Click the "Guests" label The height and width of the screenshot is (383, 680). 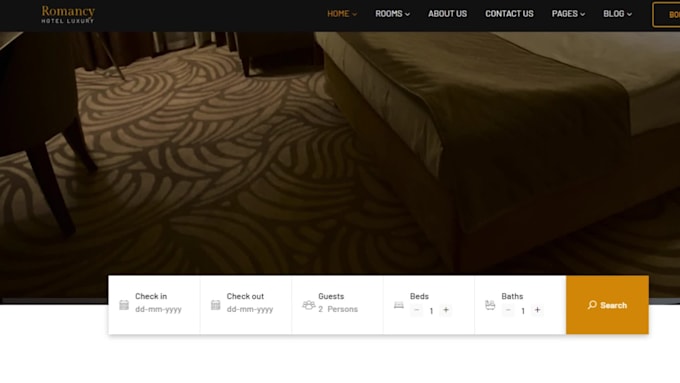coord(331,296)
